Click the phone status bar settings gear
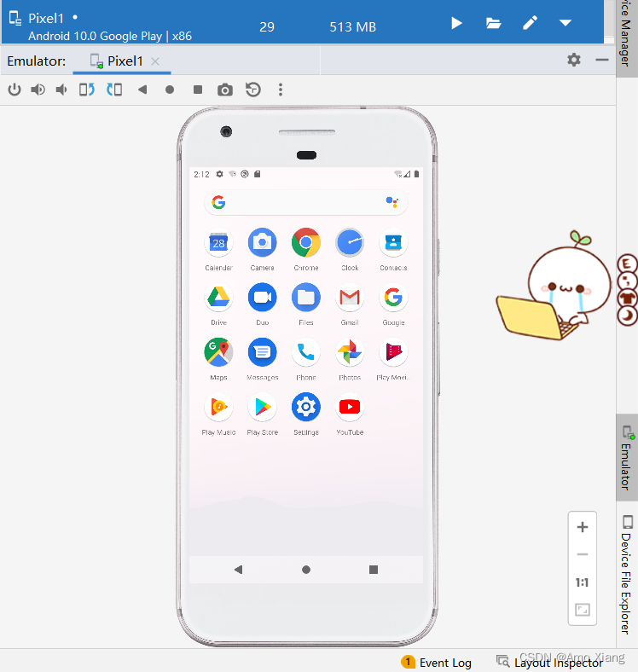The width and height of the screenshot is (638, 672). pos(219,174)
